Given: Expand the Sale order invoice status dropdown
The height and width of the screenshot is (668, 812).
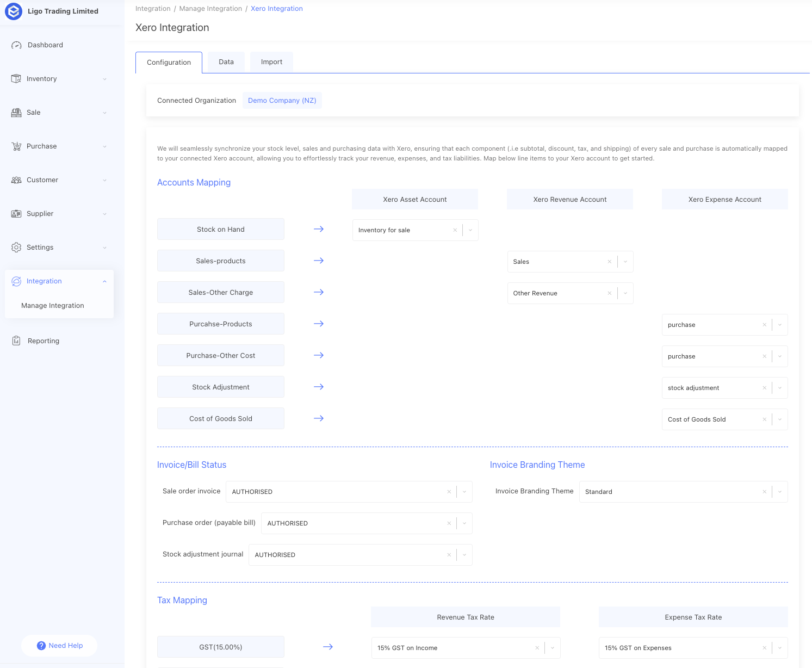Looking at the screenshot, I should click(x=464, y=492).
